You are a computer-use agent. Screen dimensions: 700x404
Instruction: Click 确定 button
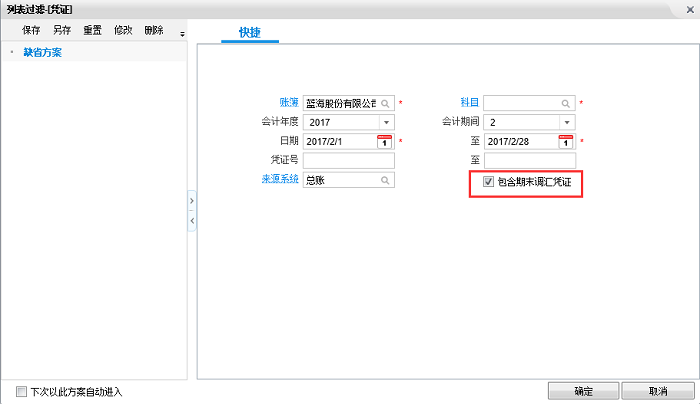point(582,391)
